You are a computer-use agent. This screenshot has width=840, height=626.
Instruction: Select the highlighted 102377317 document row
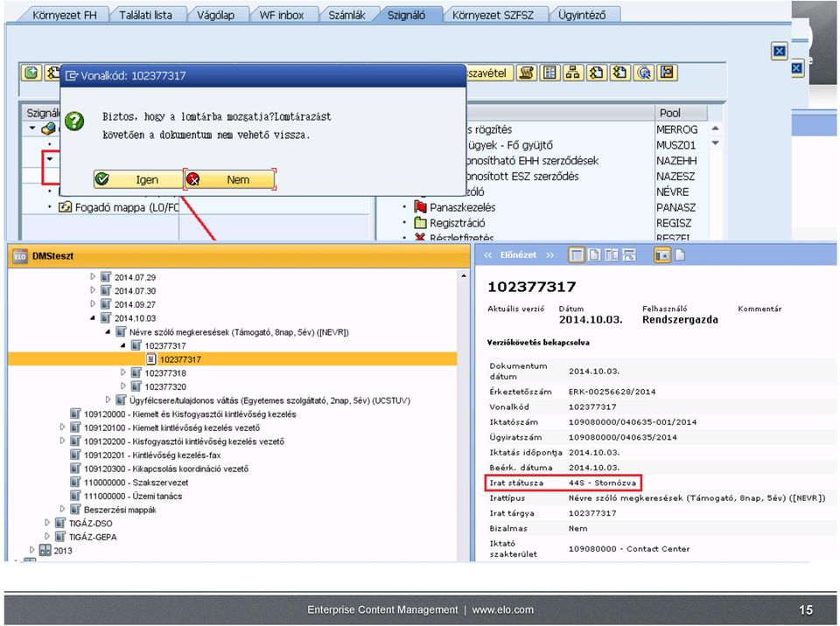point(233,359)
